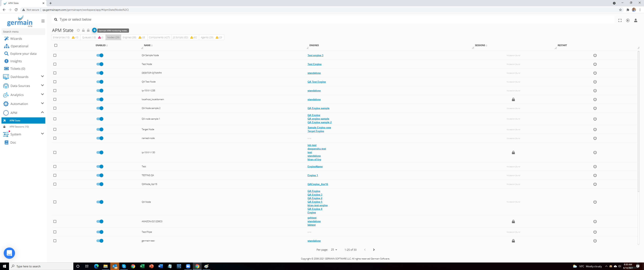Viewport: 644px width, 270px height.
Task: Switch to the Engines (38) tab
Action: tap(129, 37)
